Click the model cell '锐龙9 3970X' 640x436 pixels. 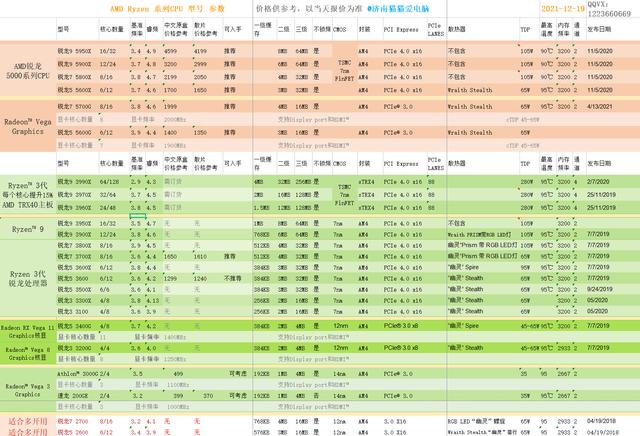click(x=74, y=195)
